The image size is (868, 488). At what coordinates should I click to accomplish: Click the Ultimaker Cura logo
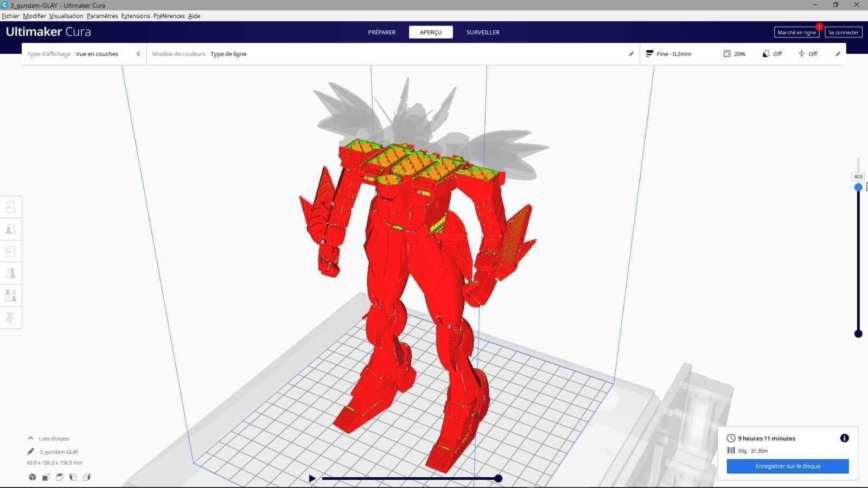click(48, 31)
